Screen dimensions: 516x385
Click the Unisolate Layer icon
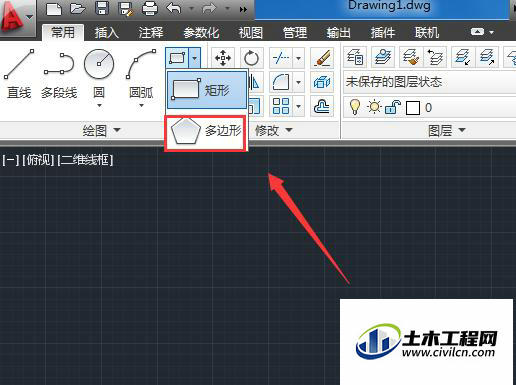[x=488, y=57]
